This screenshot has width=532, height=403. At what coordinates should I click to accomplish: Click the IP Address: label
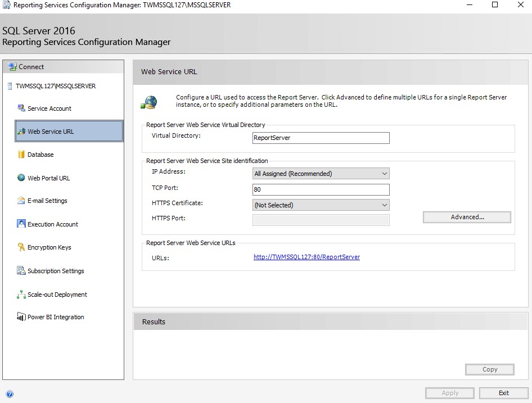pyautogui.click(x=169, y=171)
